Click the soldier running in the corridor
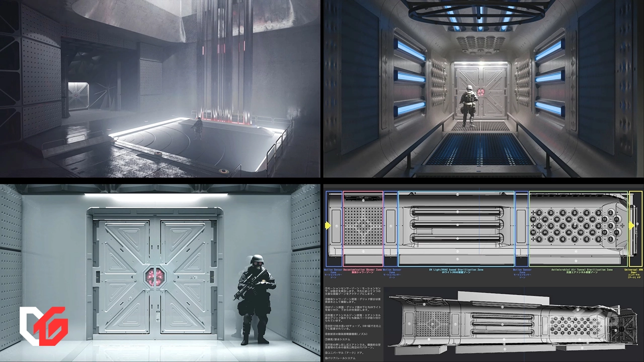The image size is (644, 362). click(x=468, y=106)
